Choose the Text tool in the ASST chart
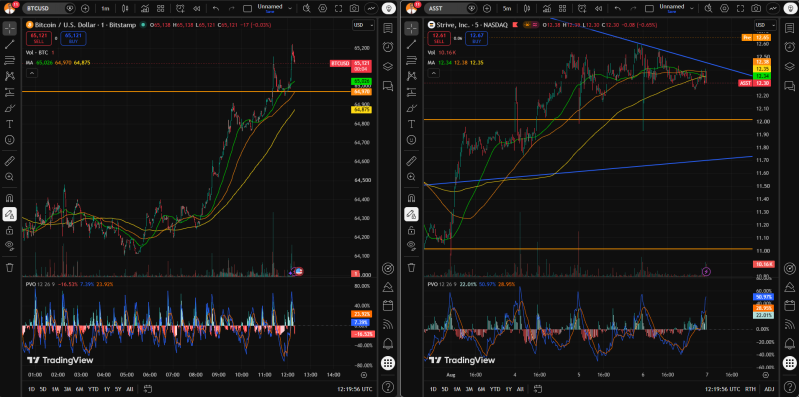The image size is (799, 397). [x=411, y=124]
